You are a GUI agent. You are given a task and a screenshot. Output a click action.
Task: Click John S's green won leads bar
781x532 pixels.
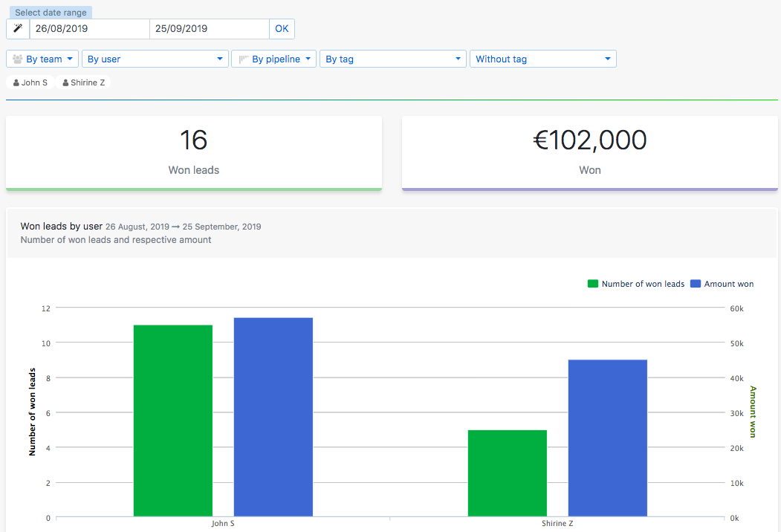[173, 420]
